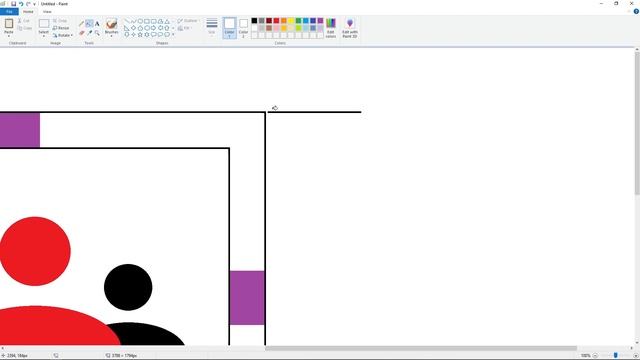Viewport: 640px width, 360px height.
Task: Open the Size line thickness dropdown
Action: point(211,28)
